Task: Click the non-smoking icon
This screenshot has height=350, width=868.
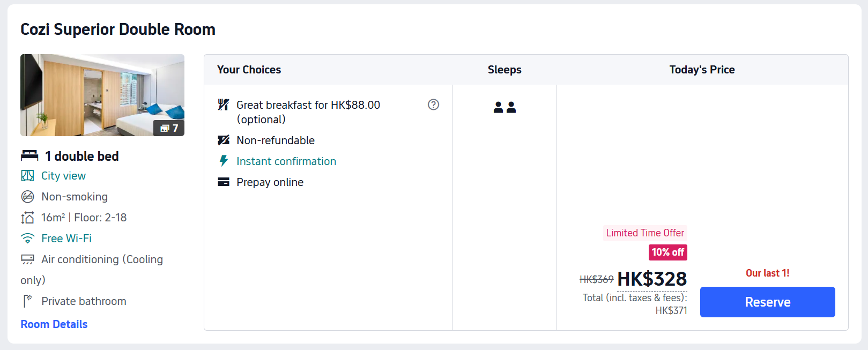Action: coord(27,197)
